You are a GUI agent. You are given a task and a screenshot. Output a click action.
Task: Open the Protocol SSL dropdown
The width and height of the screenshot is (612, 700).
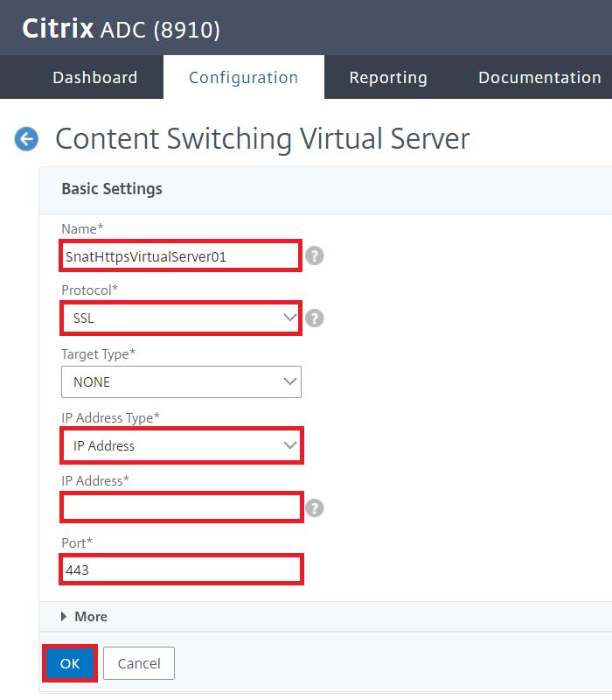(x=181, y=318)
